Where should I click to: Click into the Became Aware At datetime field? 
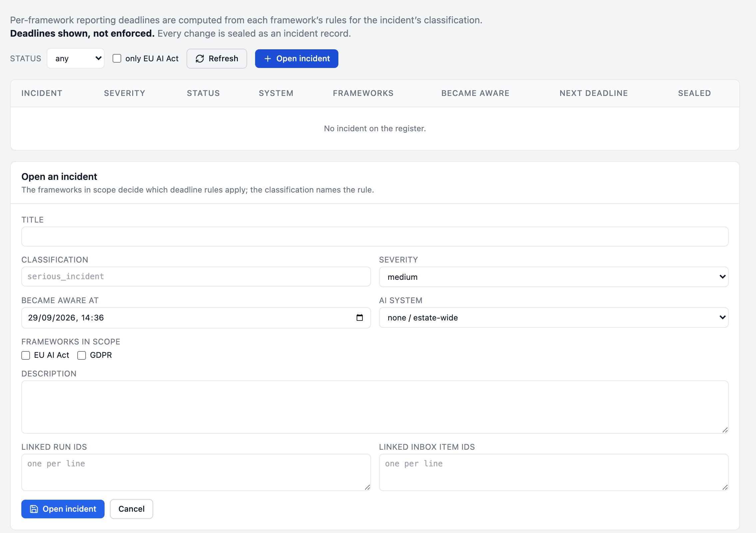[x=196, y=318]
